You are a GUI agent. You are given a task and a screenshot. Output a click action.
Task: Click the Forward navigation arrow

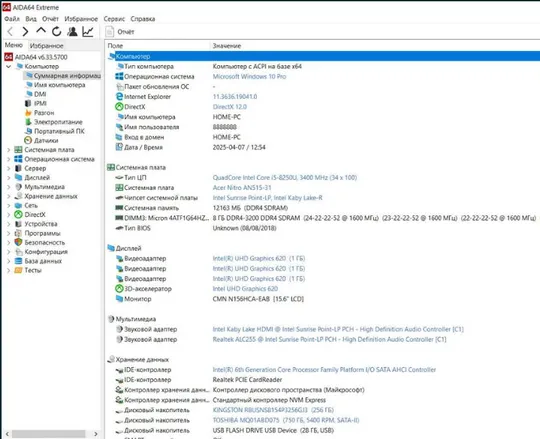tap(25, 32)
